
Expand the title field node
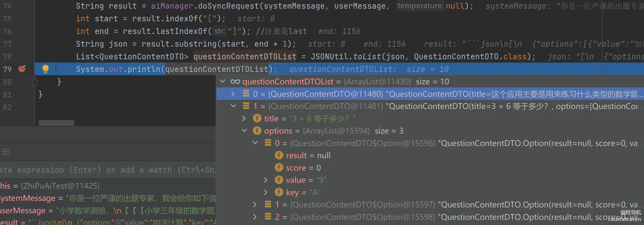[244, 118]
